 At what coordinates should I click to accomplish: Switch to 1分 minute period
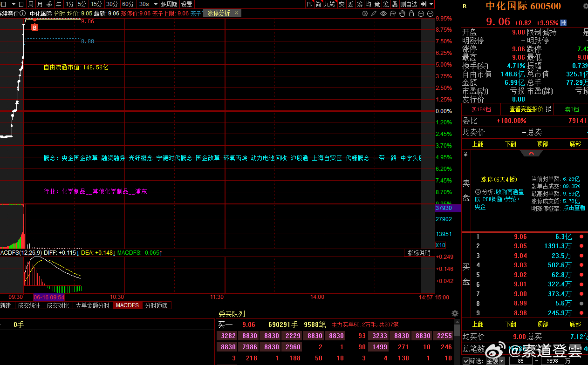pos(70,4)
